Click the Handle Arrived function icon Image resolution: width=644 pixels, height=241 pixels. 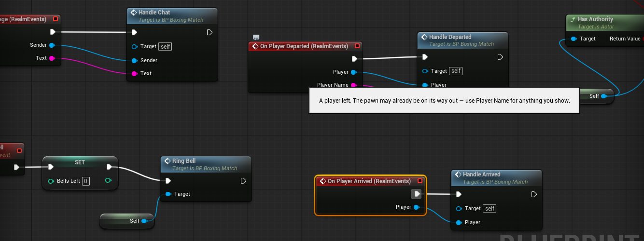(x=458, y=174)
